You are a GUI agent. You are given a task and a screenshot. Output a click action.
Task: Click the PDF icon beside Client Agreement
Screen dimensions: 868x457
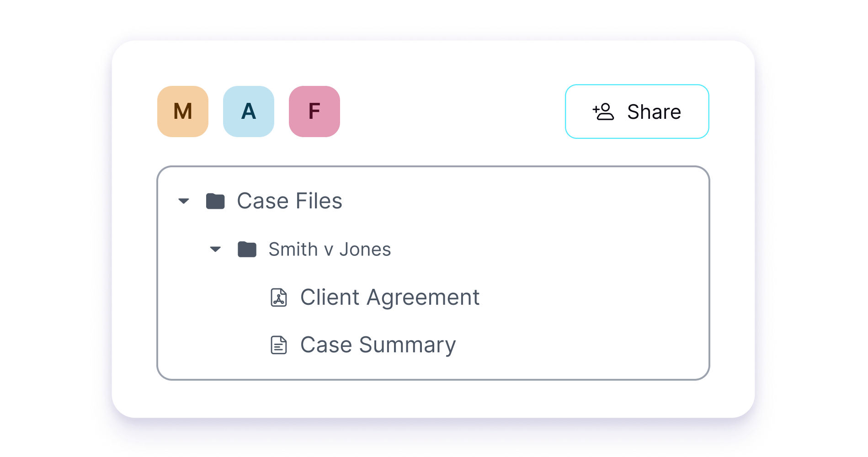(279, 298)
